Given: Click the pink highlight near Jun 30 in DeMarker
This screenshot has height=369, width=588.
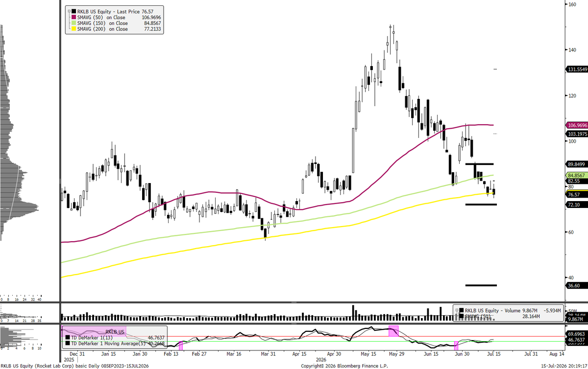Looking at the screenshot, I should pos(456,345).
